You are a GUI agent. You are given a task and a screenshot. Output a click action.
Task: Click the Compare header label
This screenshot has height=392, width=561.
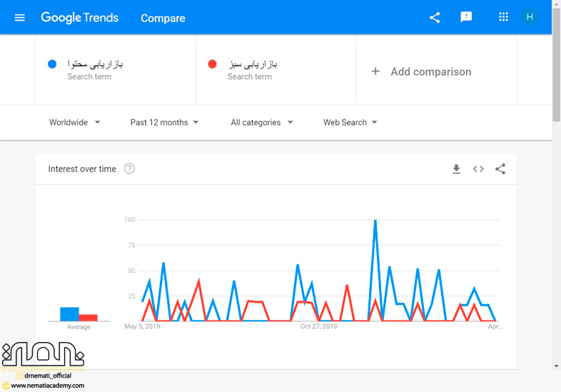point(163,18)
